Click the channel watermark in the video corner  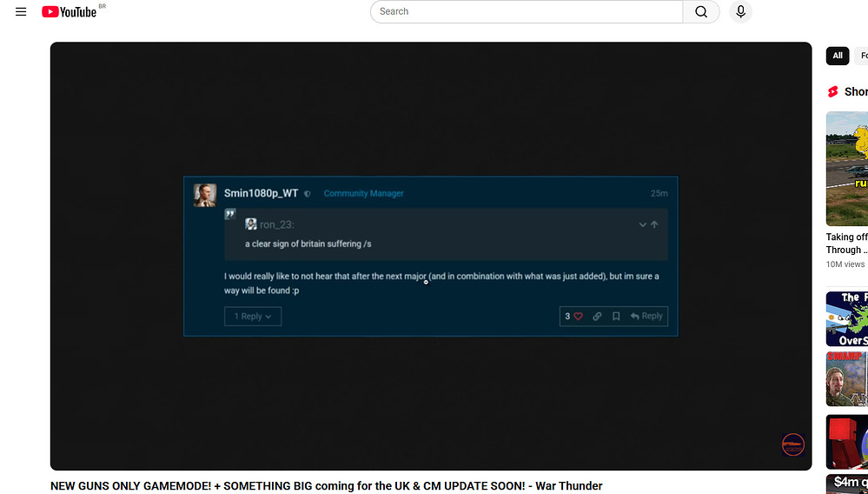point(792,444)
